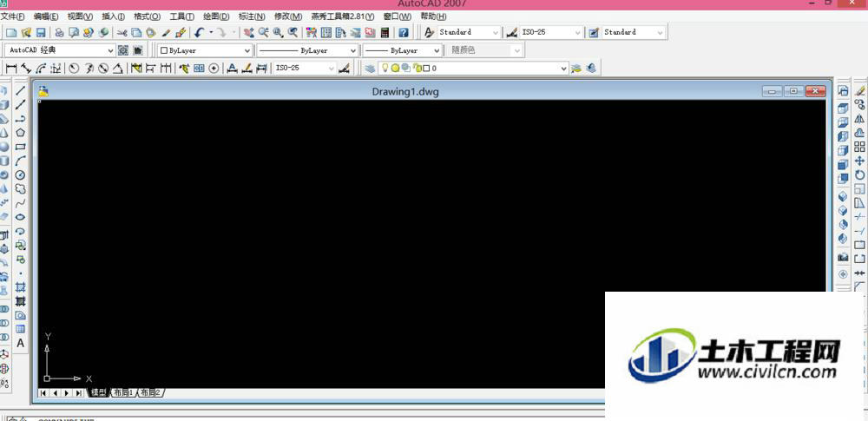Viewport: 868px width, 421px height.
Task: Click the workspace settings gear icon
Action: 123,50
